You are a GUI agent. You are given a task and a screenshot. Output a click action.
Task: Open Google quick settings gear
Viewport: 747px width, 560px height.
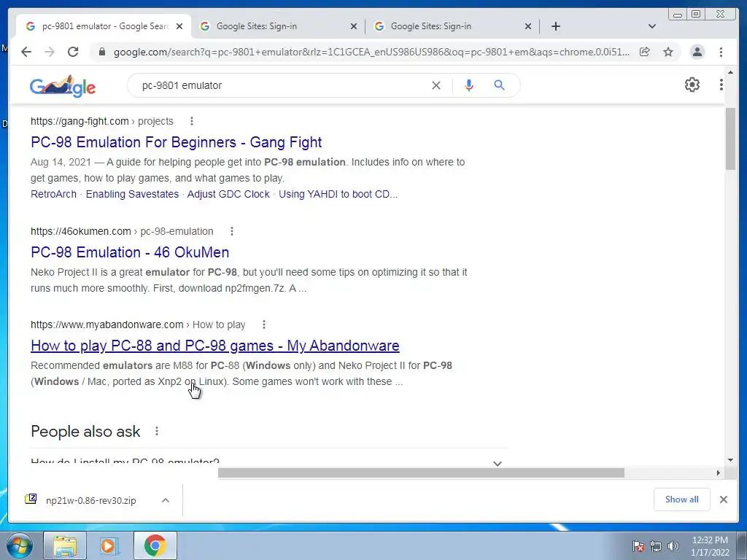(x=692, y=85)
